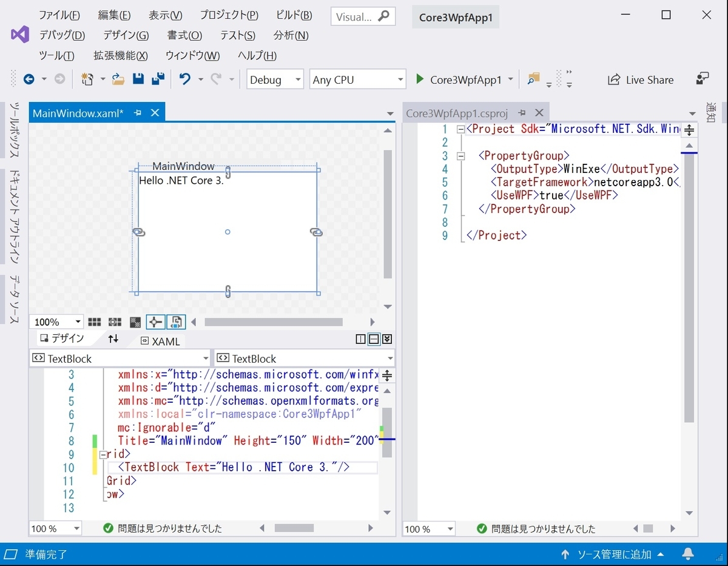The width and height of the screenshot is (728, 566).
Task: Expand the start target dropdown after Core3WpfApp1
Action: tap(510, 79)
